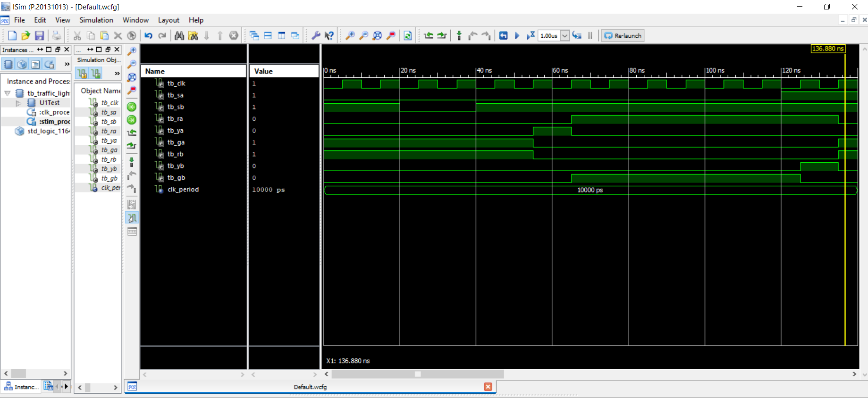The image size is (868, 398).
Task: Click the Find binoculars icon
Action: [x=179, y=35]
